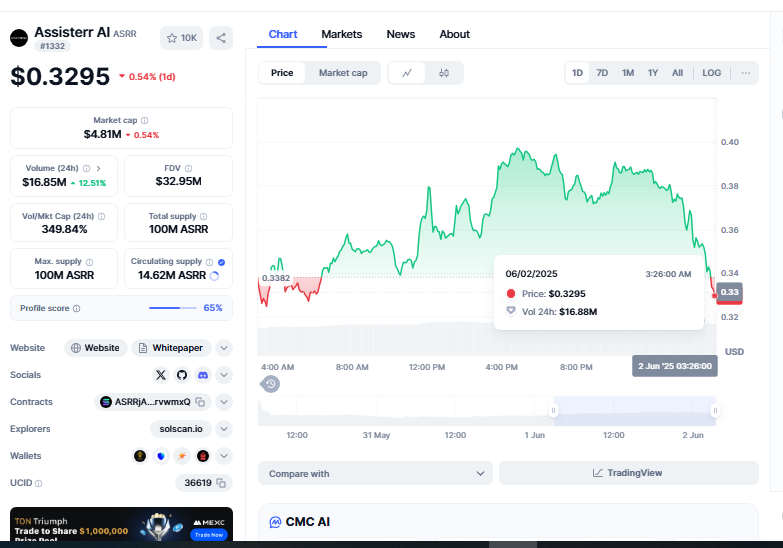The width and height of the screenshot is (783, 548).
Task: Select the Price chart toggle
Action: click(x=282, y=73)
